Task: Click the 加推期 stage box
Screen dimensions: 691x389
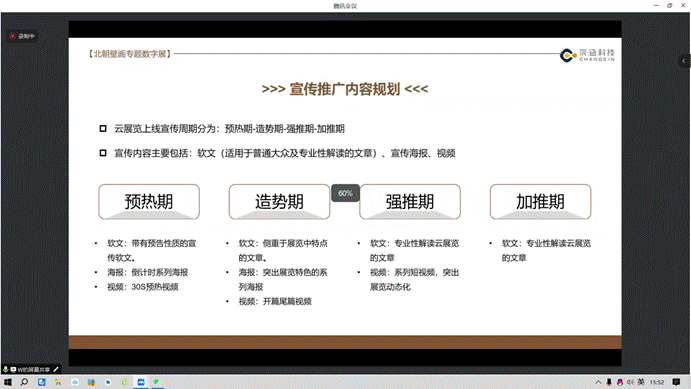Action: point(540,202)
